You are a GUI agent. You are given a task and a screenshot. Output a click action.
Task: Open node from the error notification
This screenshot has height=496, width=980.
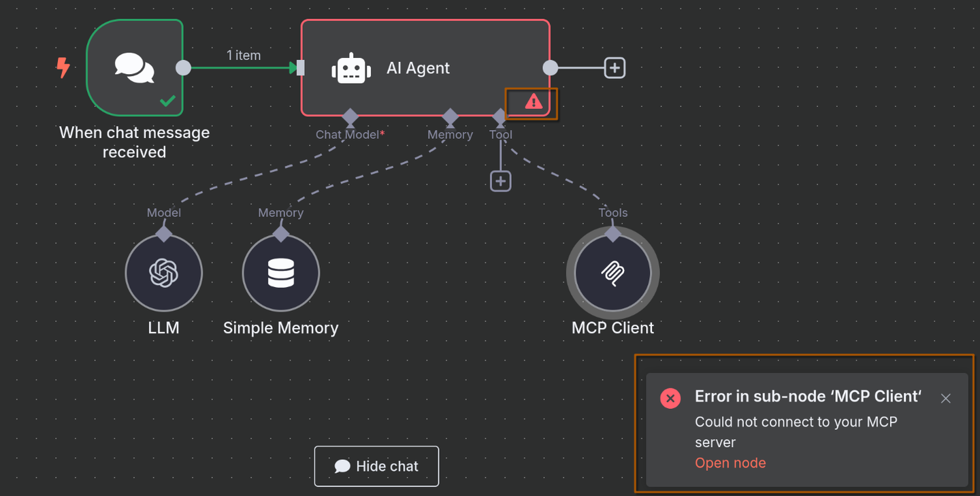(x=730, y=463)
